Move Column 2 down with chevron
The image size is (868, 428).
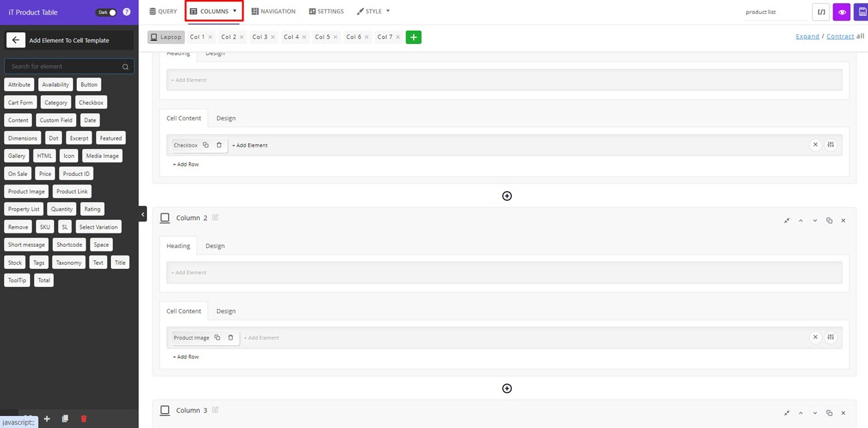815,221
